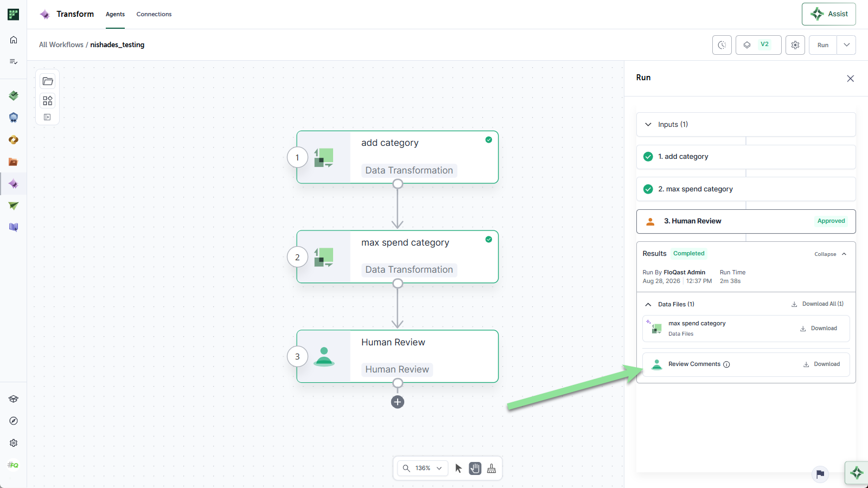Download the Review Comments
This screenshot has width=868, height=488.
pos(821,364)
